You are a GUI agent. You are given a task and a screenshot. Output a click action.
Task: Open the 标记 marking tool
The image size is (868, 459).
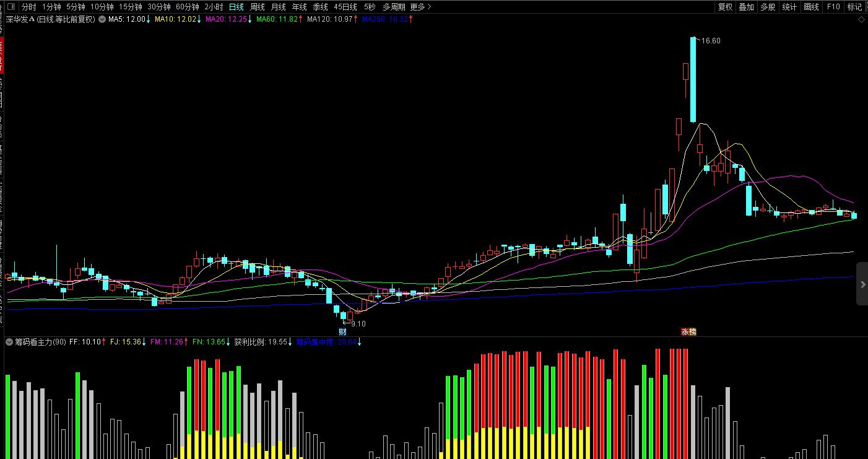(854, 7)
